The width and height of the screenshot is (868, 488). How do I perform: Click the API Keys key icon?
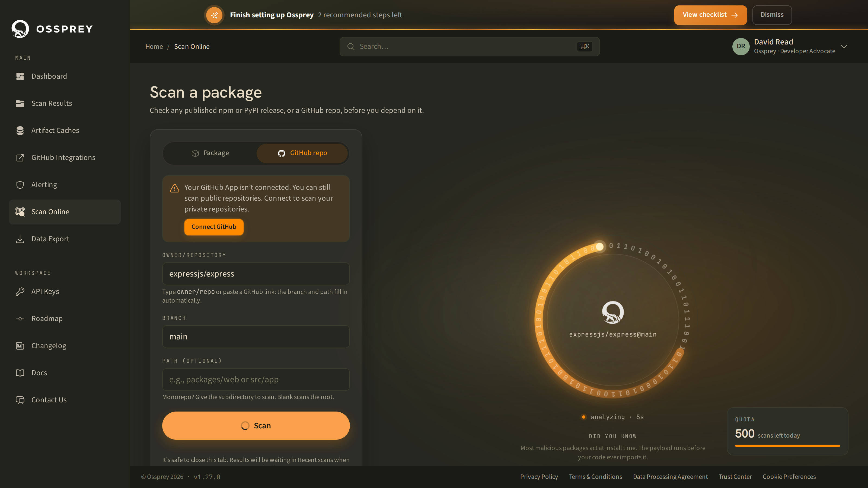(20, 292)
